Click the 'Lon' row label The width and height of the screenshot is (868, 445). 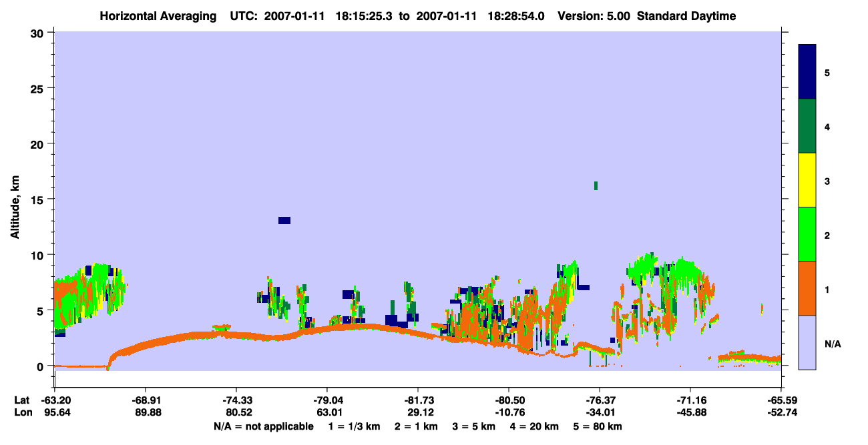point(23,412)
